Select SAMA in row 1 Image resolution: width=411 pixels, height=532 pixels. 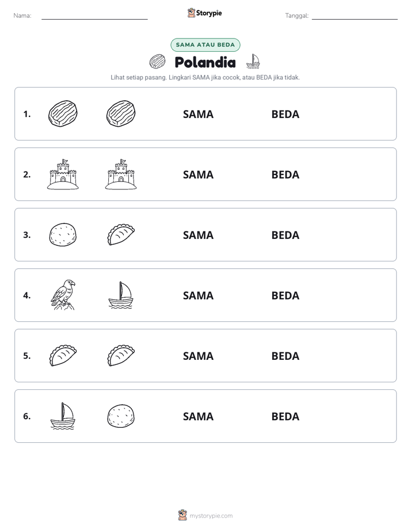pyautogui.click(x=198, y=115)
